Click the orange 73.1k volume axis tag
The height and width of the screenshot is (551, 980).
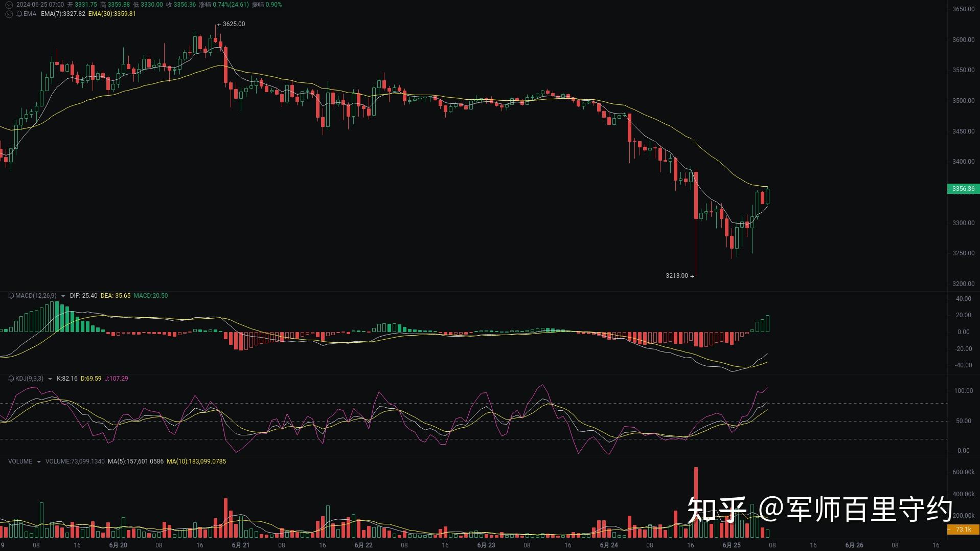(963, 530)
